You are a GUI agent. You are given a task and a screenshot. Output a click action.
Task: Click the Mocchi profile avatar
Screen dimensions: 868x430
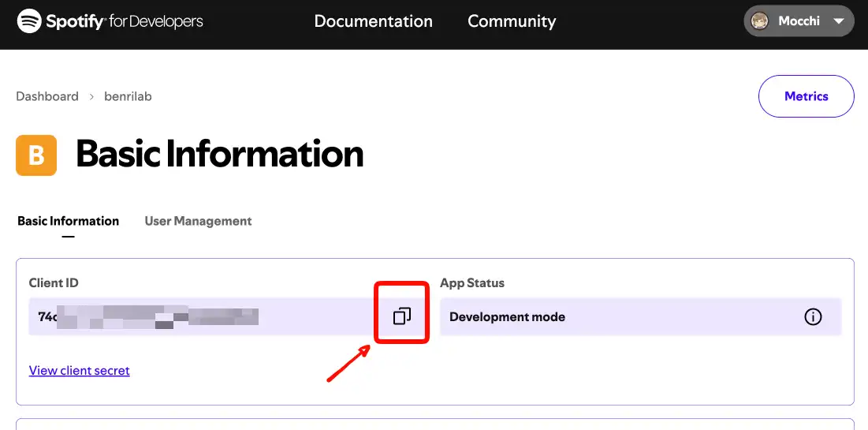tap(759, 21)
